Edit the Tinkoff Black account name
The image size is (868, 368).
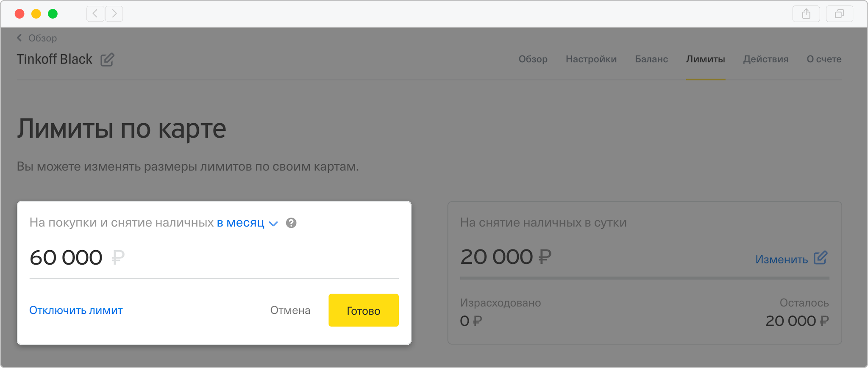(x=107, y=60)
